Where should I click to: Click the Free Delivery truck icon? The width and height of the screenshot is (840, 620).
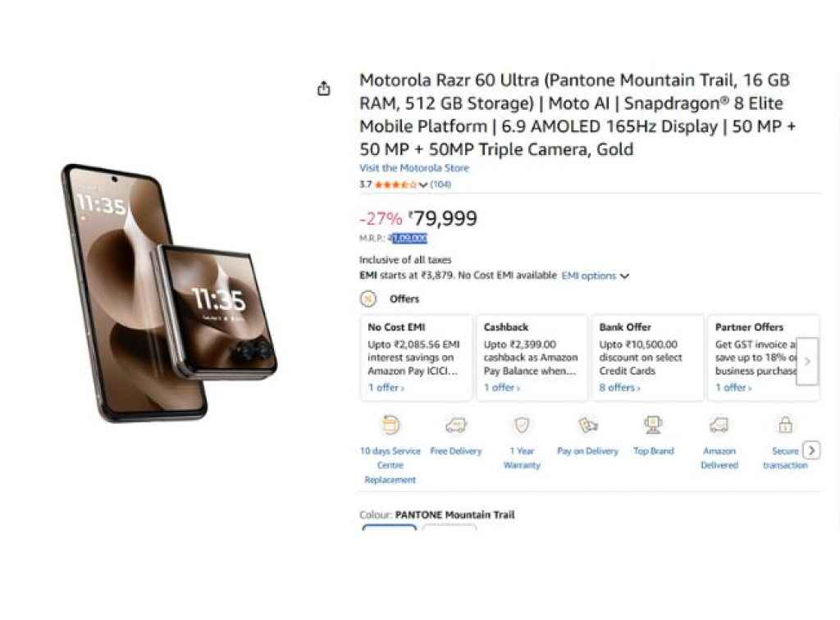[x=456, y=425]
